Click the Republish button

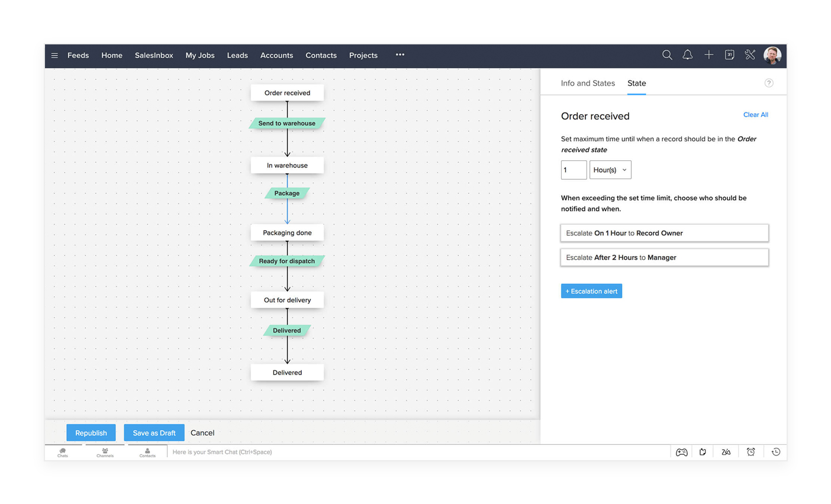click(x=91, y=433)
